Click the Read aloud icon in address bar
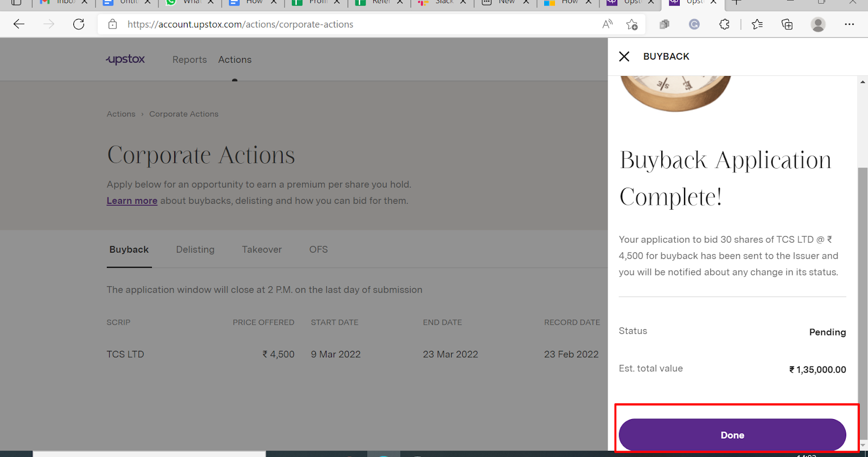Screen dimensions: 868x457 [608, 24]
